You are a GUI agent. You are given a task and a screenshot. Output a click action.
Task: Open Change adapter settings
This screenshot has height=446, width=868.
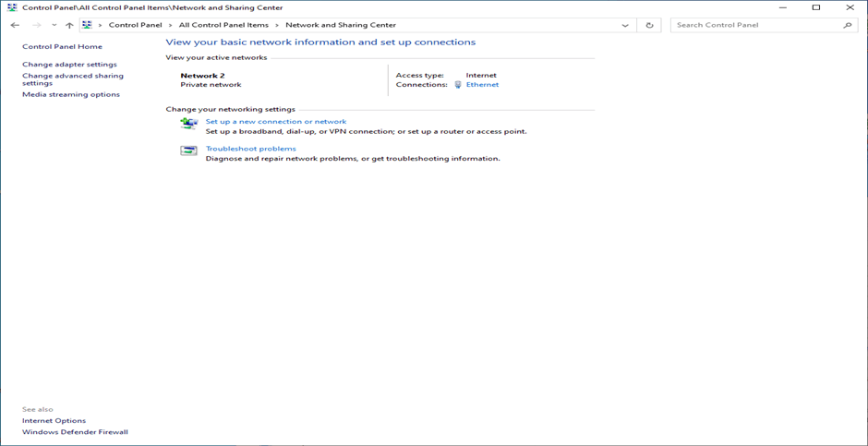pyautogui.click(x=70, y=65)
